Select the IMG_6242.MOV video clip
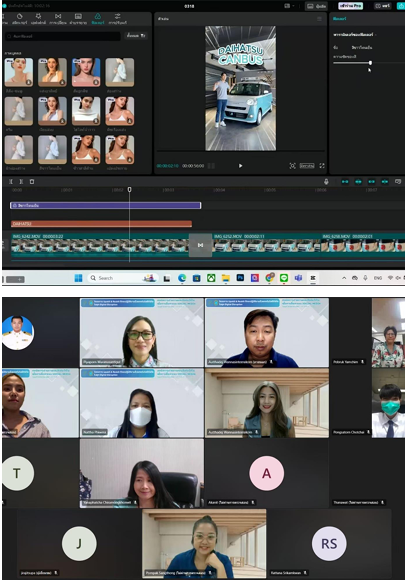405x586 pixels. [x=100, y=245]
